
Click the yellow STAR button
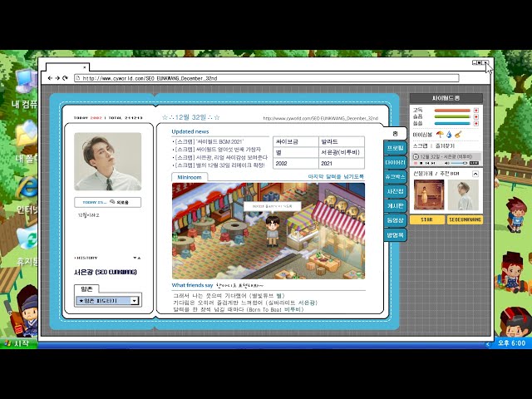(427, 219)
